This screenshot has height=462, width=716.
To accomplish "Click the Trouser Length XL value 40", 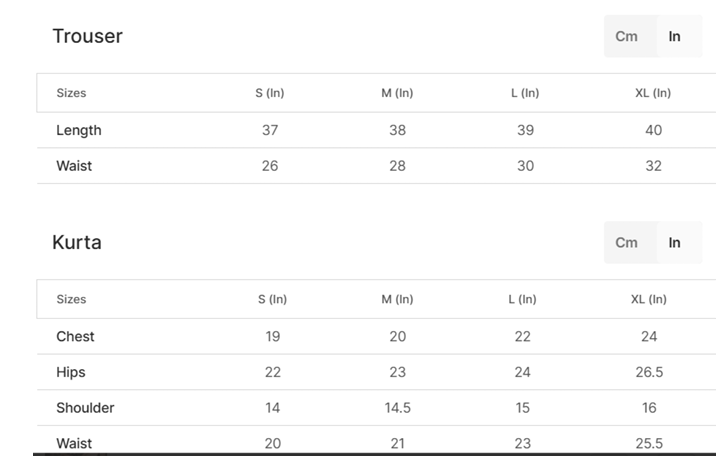I will point(653,130).
